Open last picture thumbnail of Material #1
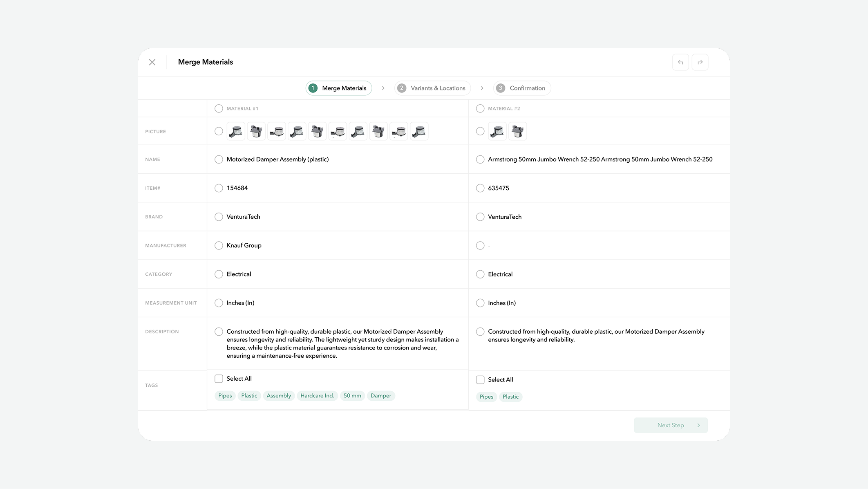This screenshot has height=489, width=868. [x=419, y=131]
